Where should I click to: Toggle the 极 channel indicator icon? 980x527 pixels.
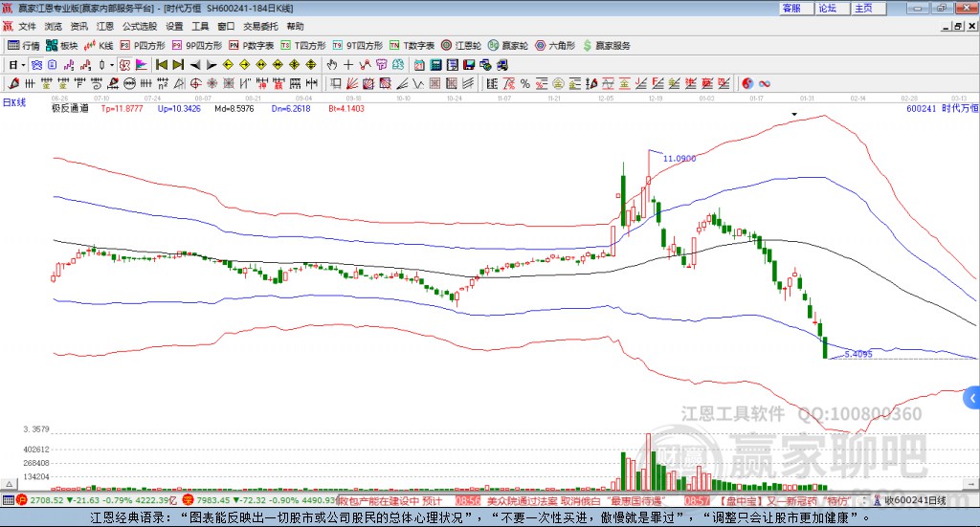click(x=124, y=65)
